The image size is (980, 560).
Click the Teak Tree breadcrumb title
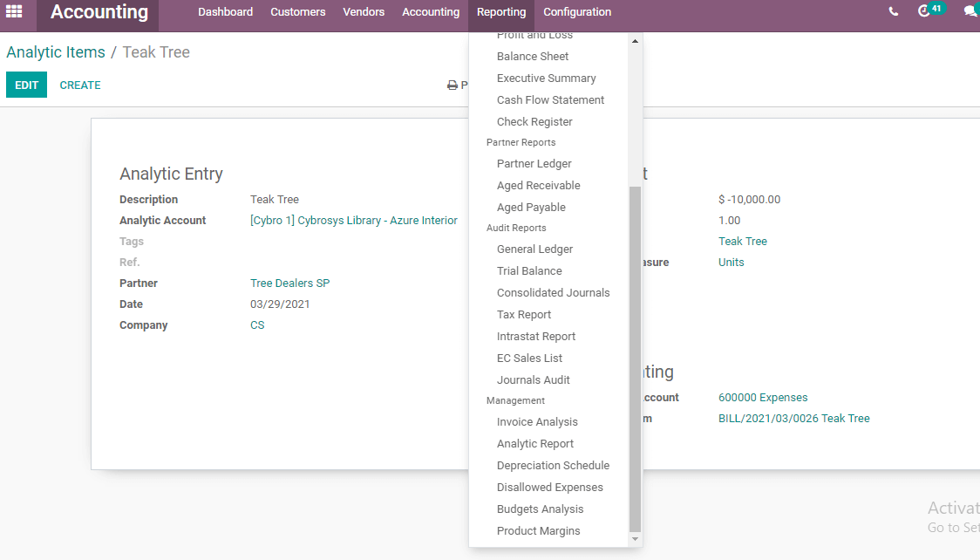coord(156,51)
